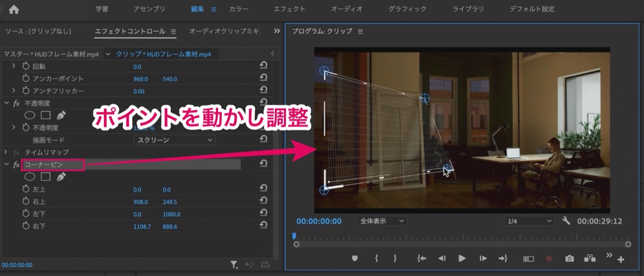Open the program monitor panel menu
The height and width of the screenshot is (276, 644).
(360, 31)
